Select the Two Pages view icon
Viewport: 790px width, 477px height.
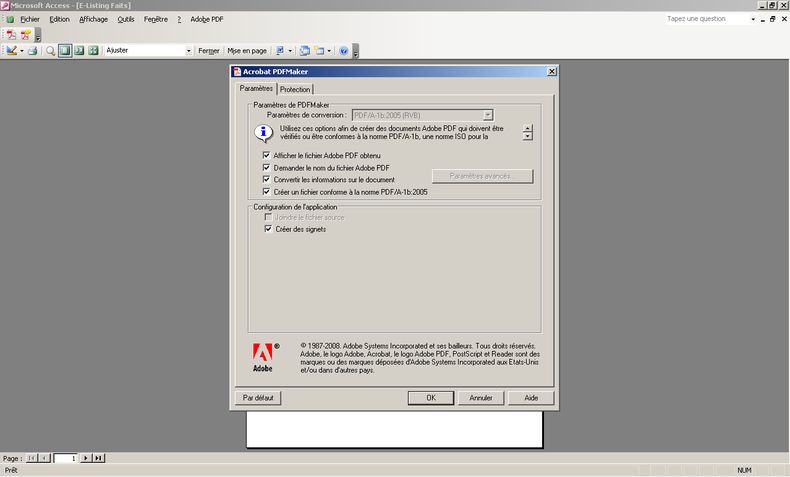[x=79, y=50]
